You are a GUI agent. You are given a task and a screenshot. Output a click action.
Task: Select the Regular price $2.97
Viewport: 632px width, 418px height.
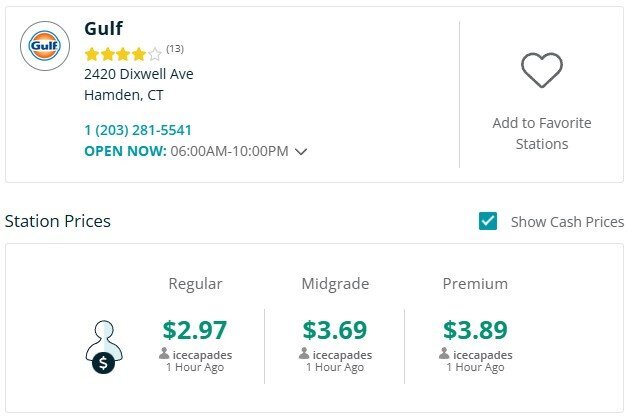(x=195, y=329)
